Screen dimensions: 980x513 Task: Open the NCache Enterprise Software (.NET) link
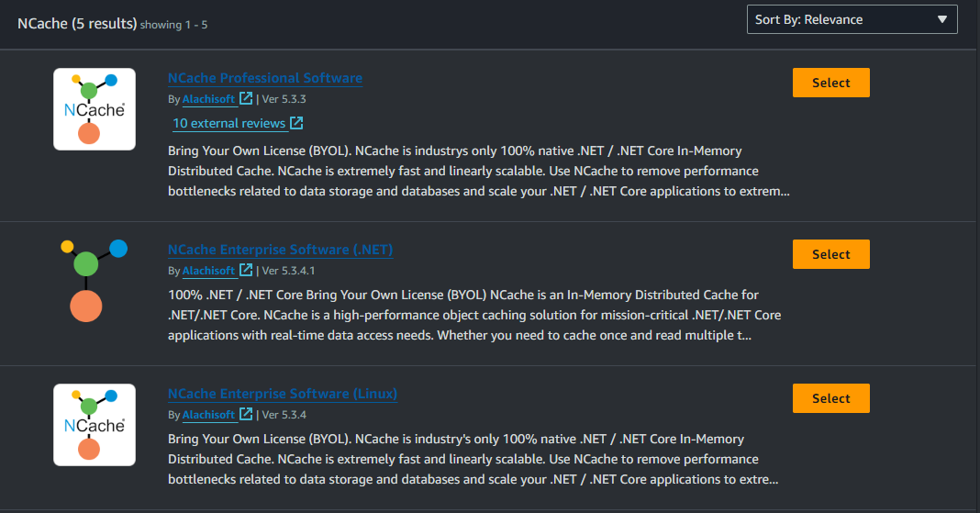280,250
